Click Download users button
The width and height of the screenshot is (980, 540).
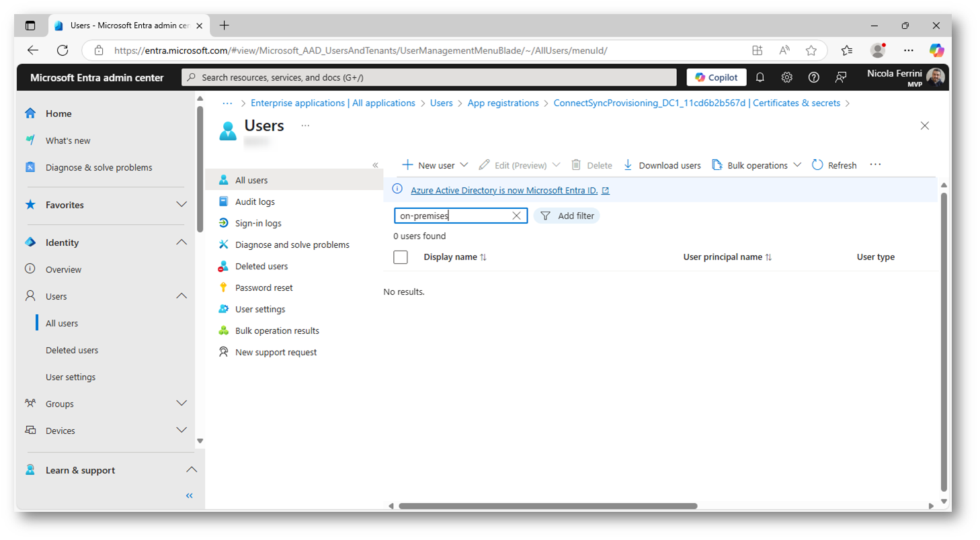pyautogui.click(x=662, y=165)
